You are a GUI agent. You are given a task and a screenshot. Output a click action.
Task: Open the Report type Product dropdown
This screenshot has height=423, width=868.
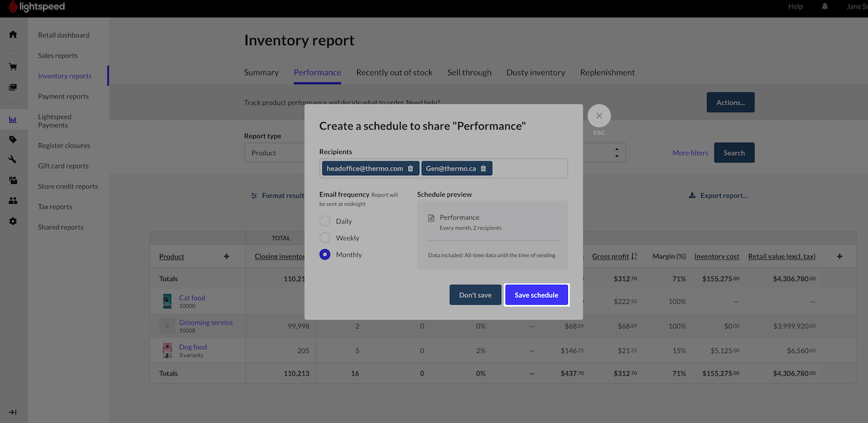274,153
